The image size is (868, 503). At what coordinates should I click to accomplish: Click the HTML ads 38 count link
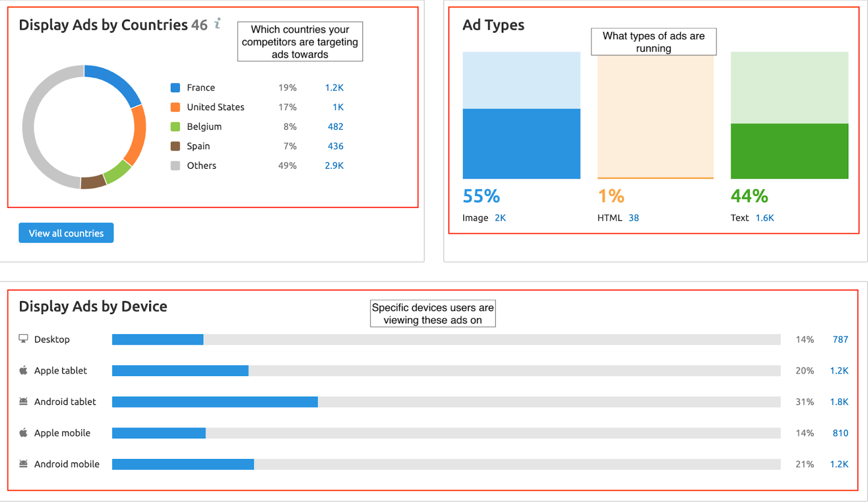[634, 218]
